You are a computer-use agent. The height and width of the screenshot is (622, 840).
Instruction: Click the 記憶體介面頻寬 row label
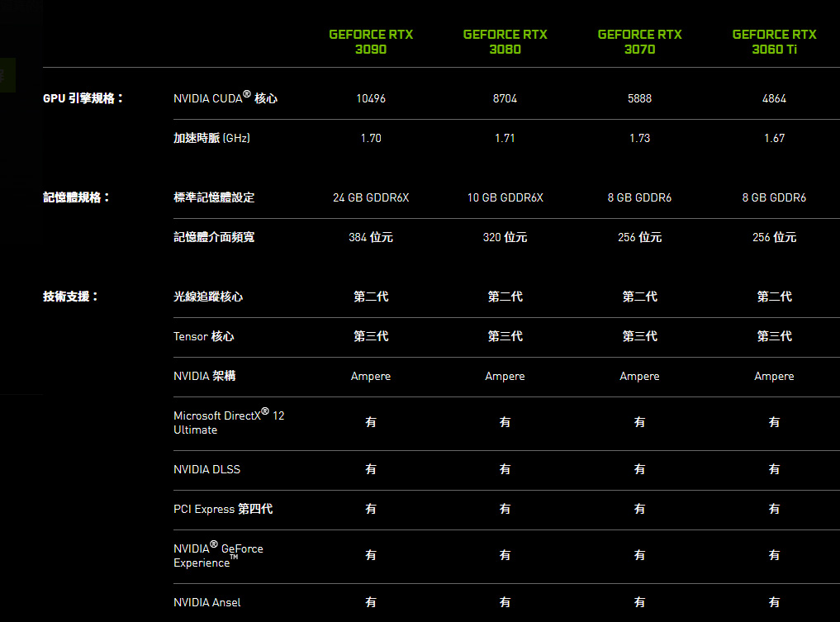point(214,237)
